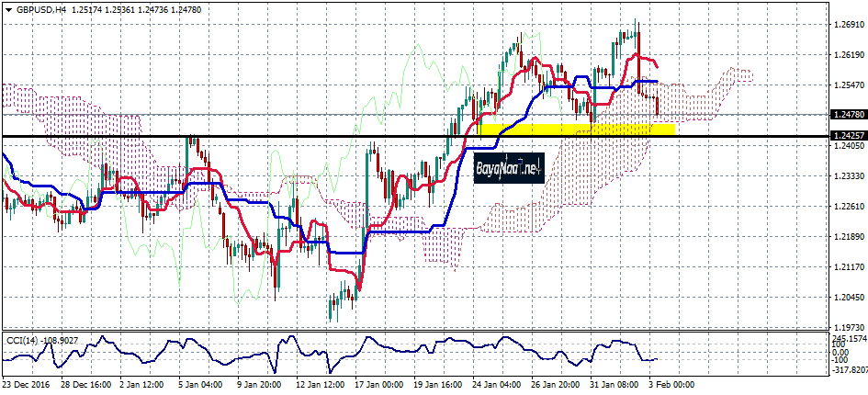The height and width of the screenshot is (395, 868).
Task: Click the 1.21890 price axis label
Action: [847, 237]
